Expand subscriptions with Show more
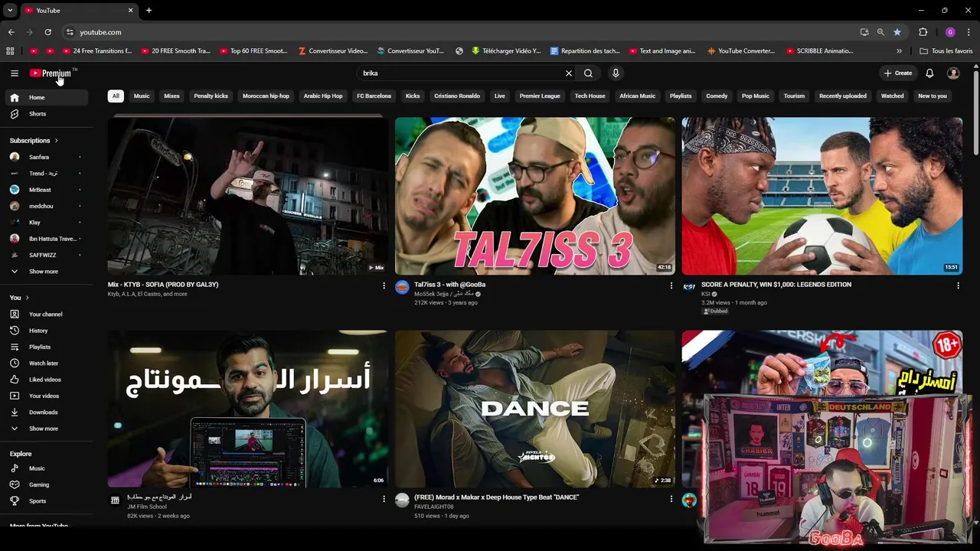 tap(46, 272)
